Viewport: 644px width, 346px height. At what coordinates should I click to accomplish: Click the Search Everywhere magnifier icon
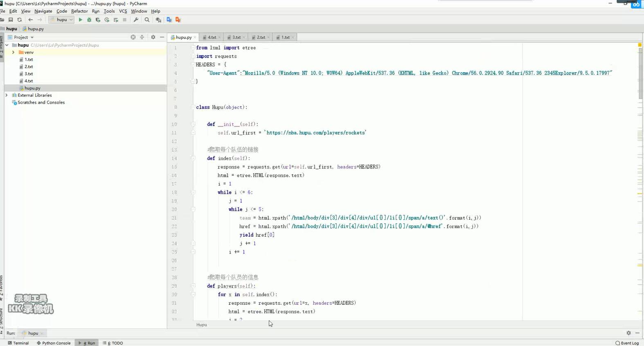tap(147, 20)
